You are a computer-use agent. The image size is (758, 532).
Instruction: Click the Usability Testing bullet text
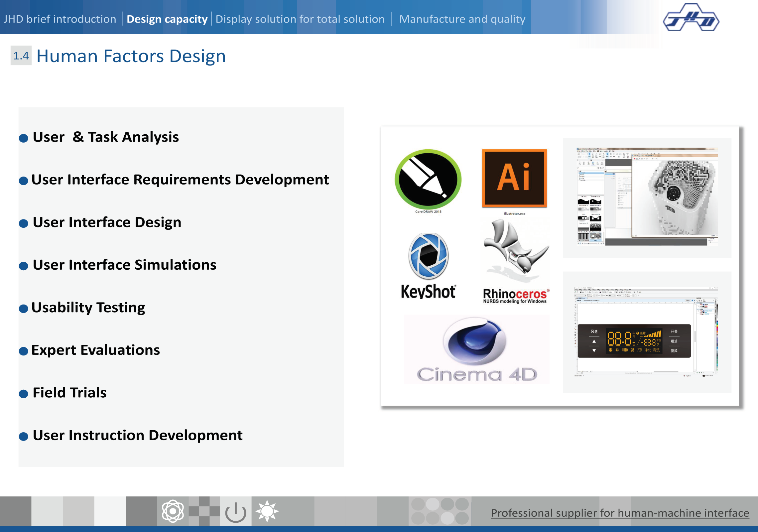pos(88,308)
